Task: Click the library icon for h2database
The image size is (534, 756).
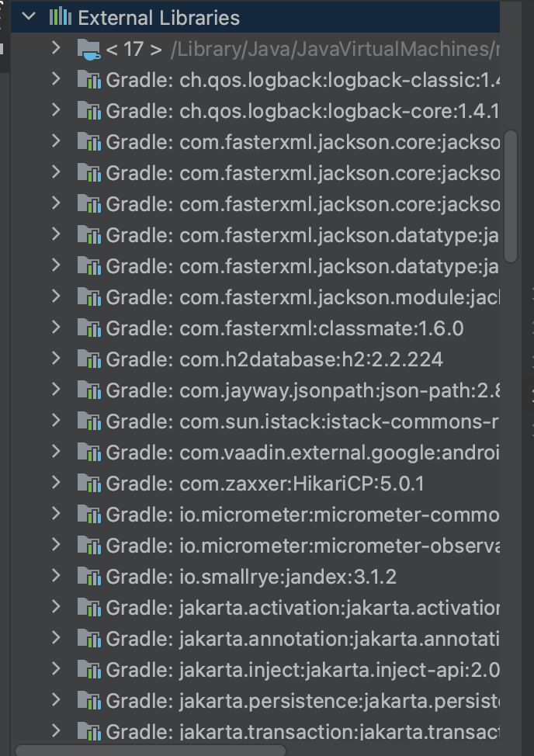Action: pos(89,359)
